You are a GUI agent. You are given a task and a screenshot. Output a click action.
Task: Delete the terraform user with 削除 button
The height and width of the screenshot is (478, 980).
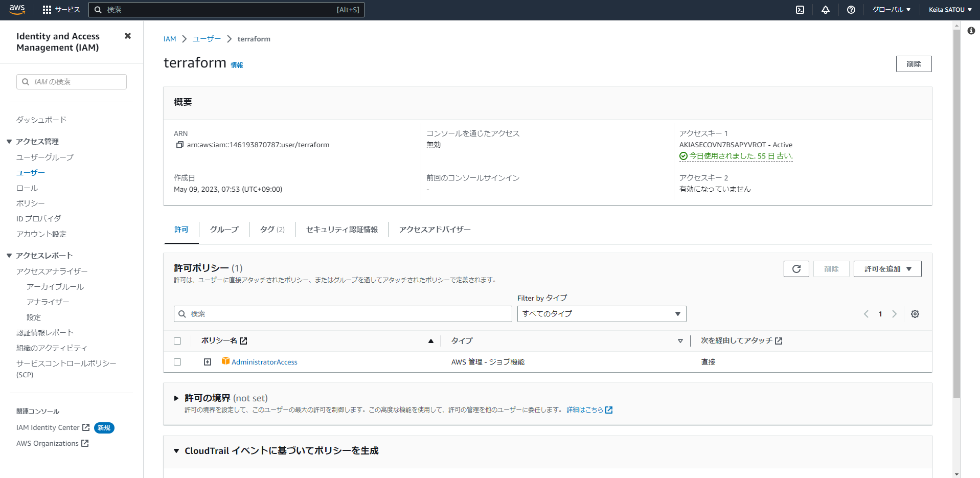pyautogui.click(x=914, y=64)
